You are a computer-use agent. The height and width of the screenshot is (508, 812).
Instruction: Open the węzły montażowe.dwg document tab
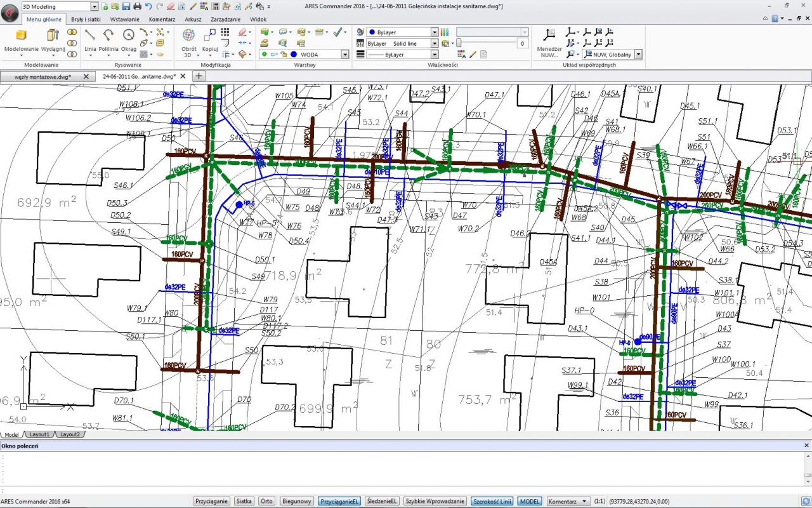coord(43,76)
